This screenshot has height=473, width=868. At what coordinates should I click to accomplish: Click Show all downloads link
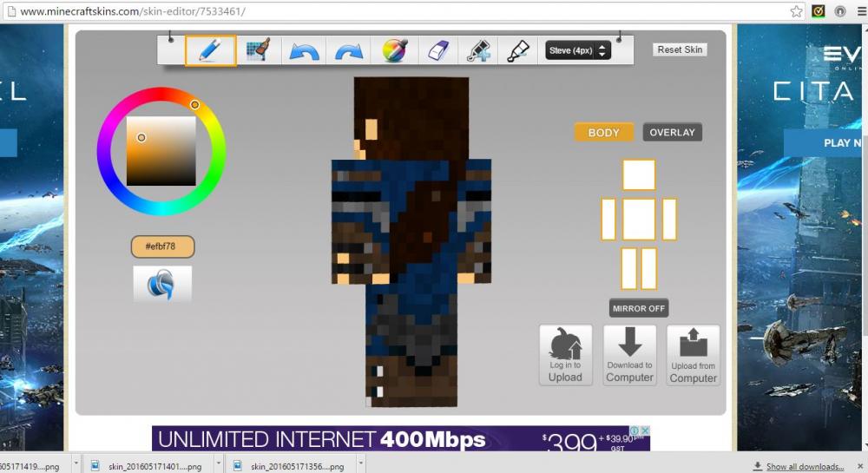coord(805,467)
